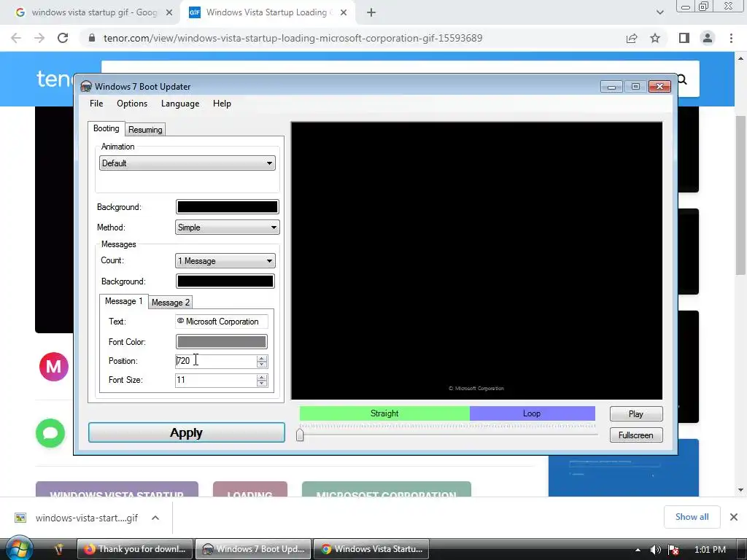Click the share page icon in Chrome
The width and height of the screenshot is (747, 560).
(632, 38)
